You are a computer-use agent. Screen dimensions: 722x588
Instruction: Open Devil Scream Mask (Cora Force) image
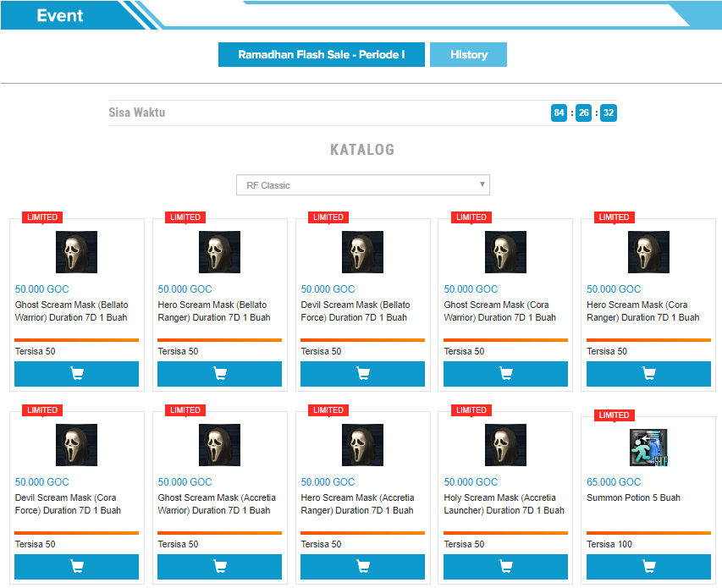76,445
